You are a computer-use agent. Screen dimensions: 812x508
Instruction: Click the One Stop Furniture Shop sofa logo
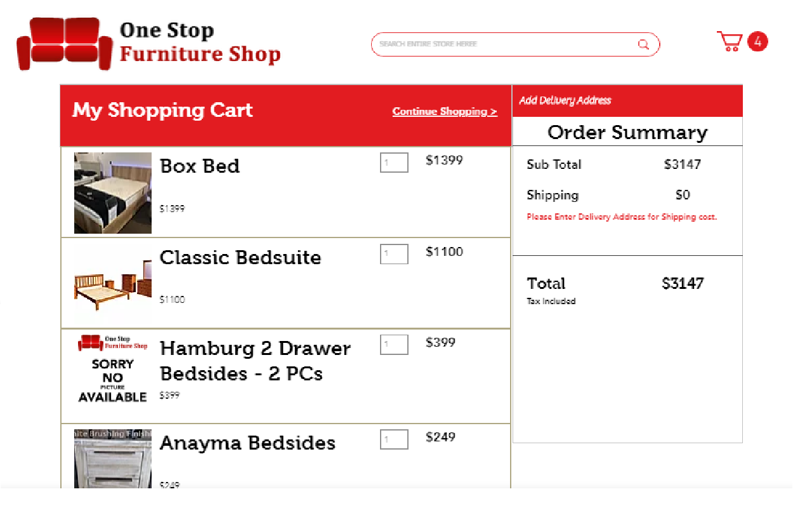65,43
